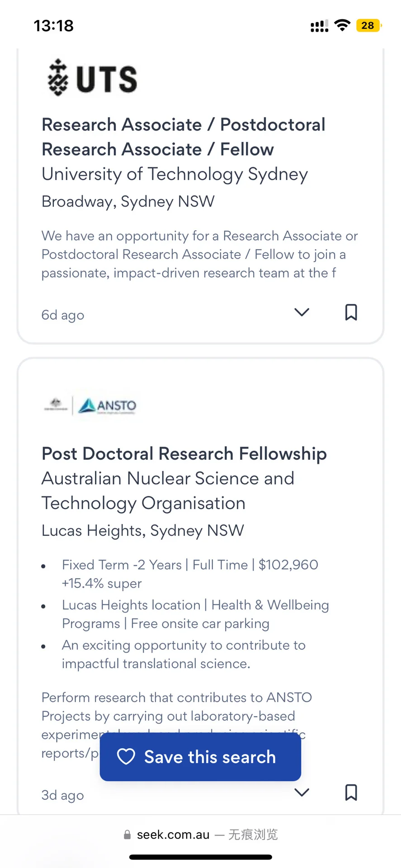Expand the UTS job card chevron
Screen dimensions: 401x868
click(302, 312)
